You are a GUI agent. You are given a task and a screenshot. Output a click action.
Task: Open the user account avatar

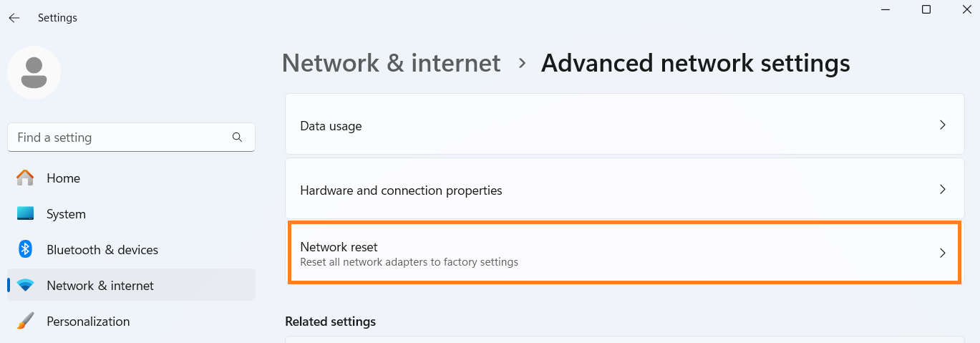pyautogui.click(x=34, y=72)
